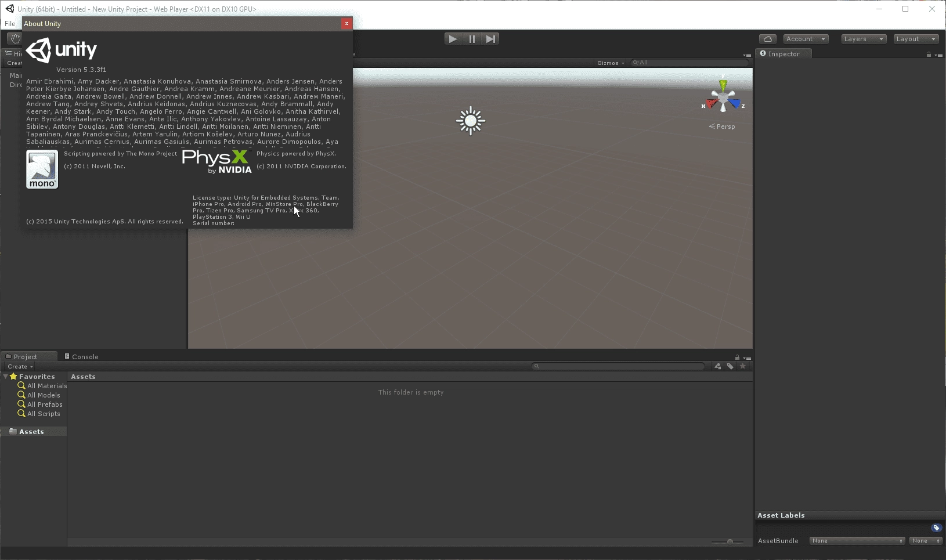Open the Scene panel options menu
946x560 pixels.
[x=747, y=55]
